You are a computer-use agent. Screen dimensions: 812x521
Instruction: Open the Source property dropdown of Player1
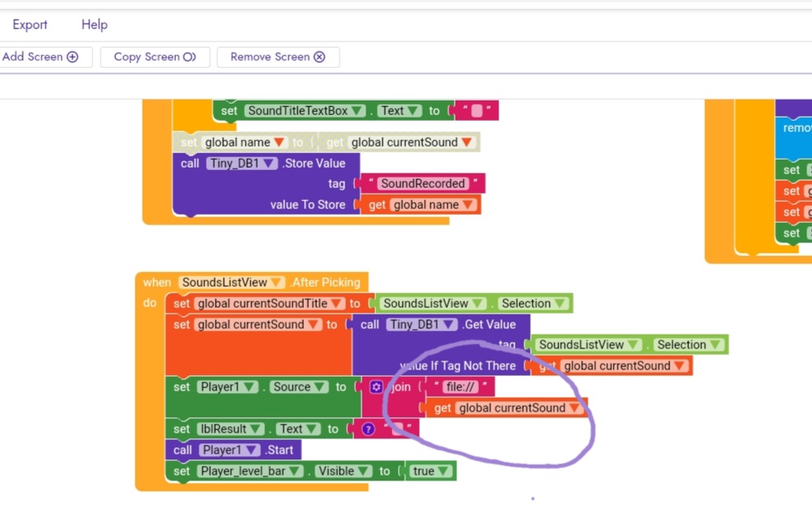pyautogui.click(x=321, y=387)
